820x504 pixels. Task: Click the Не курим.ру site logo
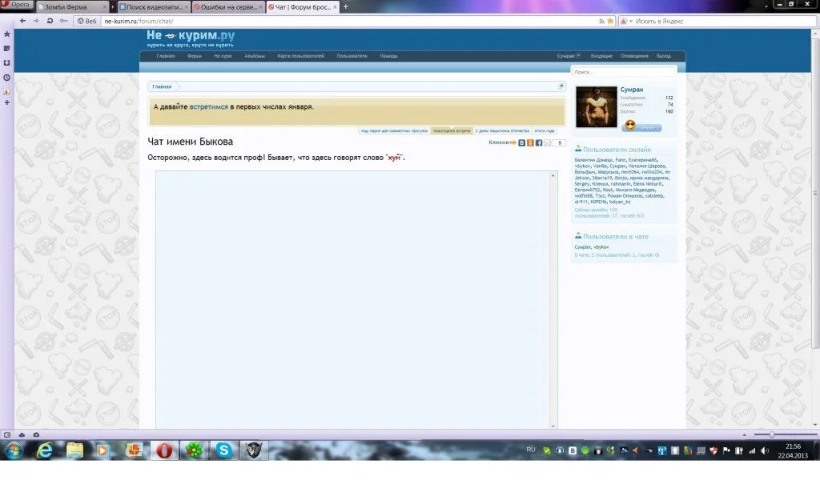tap(191, 38)
